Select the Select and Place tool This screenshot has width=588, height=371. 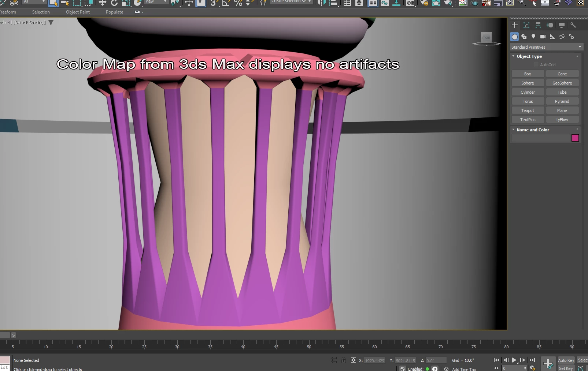(138, 3)
